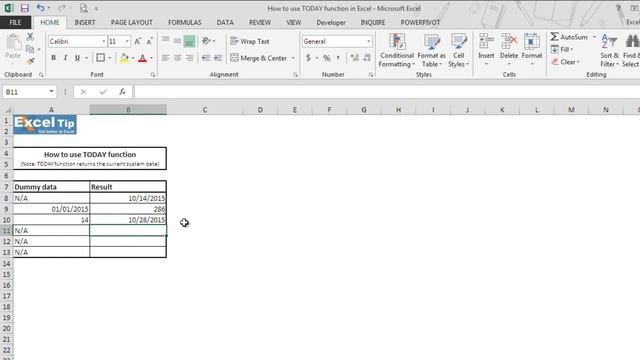Switch to the REVIEW tab
Screen dimensions: 640x360
tap(260, 22)
